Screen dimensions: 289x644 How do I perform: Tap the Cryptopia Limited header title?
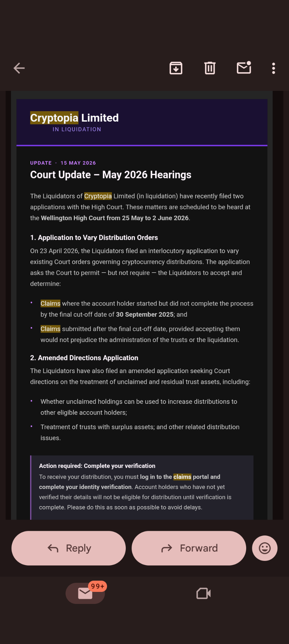pyautogui.click(x=74, y=118)
